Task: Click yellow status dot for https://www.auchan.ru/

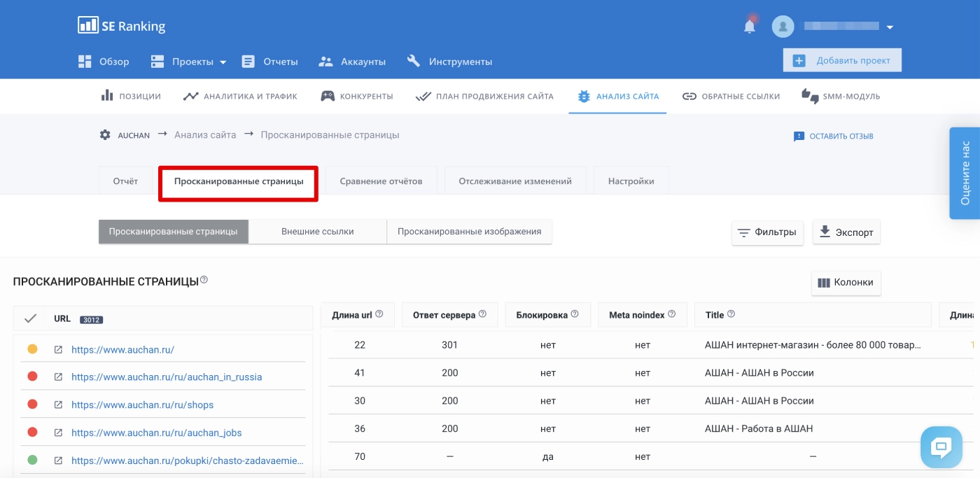Action: [x=32, y=349]
